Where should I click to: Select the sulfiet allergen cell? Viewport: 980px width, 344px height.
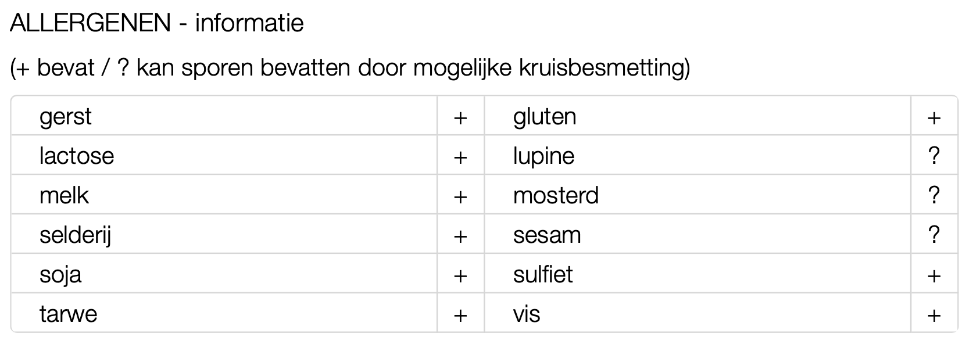click(x=543, y=274)
